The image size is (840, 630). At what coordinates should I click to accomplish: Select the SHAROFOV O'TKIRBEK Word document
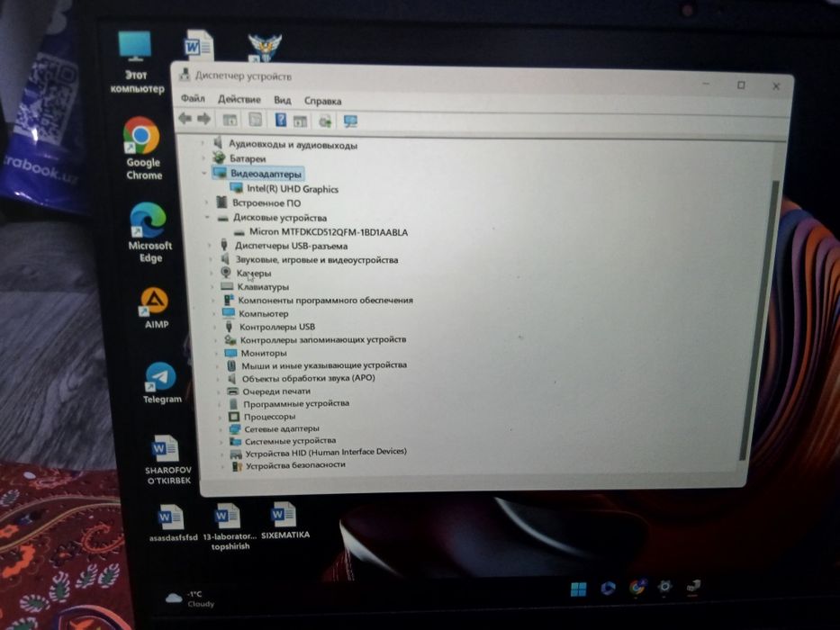tap(167, 459)
